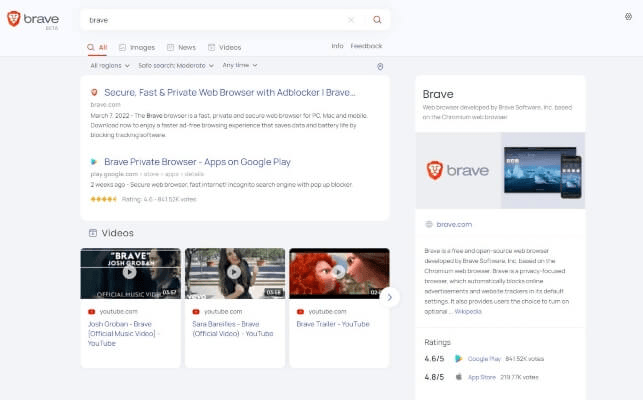643x400 pixels.
Task: Switch to the News tab
Action: coord(181,48)
